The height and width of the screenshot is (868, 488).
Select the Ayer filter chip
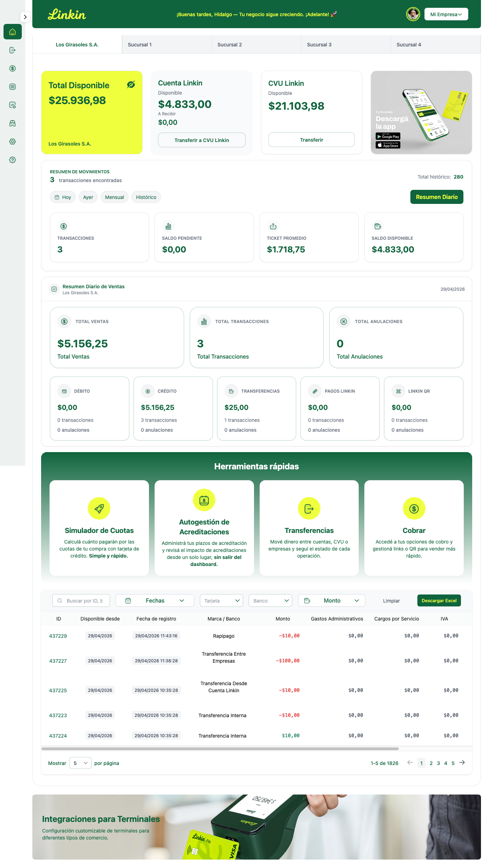pos(88,197)
